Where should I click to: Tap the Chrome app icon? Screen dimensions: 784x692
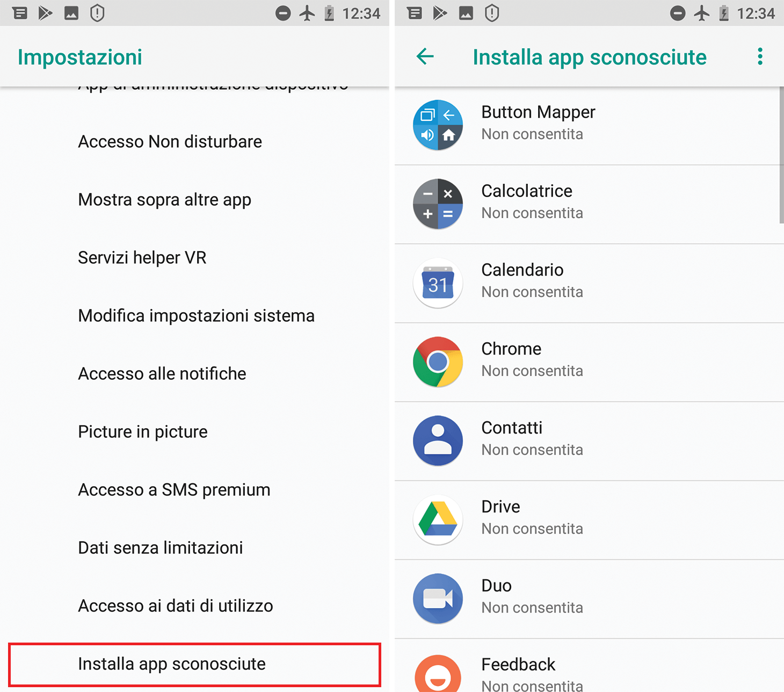click(x=438, y=362)
